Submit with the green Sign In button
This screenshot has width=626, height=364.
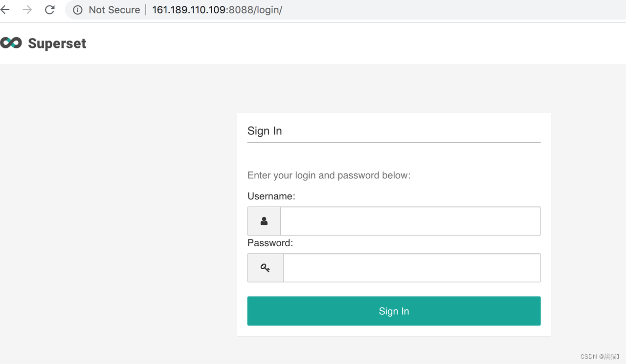click(x=394, y=311)
